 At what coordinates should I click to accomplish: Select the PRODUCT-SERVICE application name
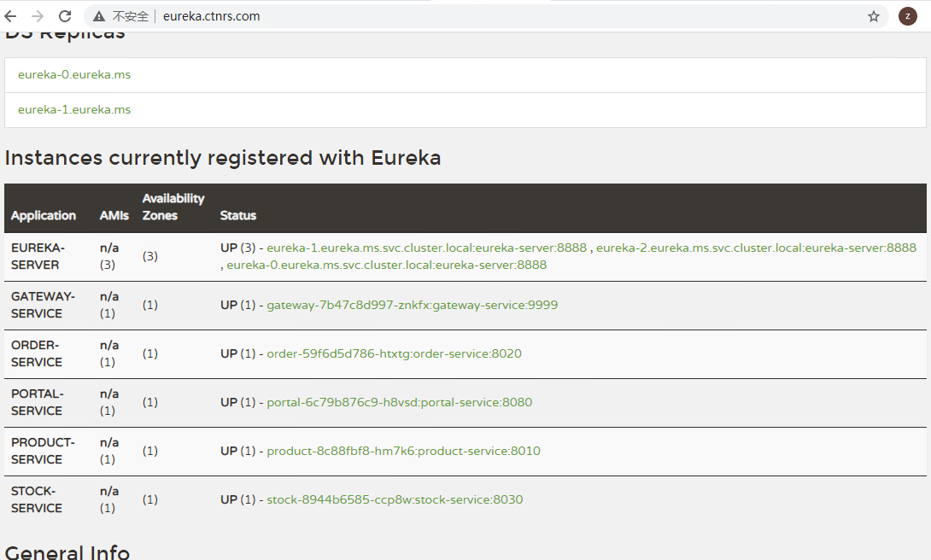43,451
